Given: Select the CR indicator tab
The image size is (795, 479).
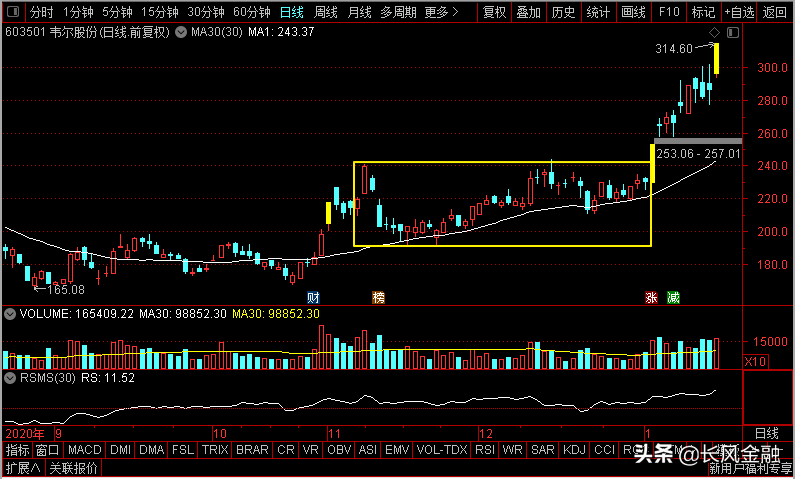Looking at the screenshot, I should coord(286,450).
